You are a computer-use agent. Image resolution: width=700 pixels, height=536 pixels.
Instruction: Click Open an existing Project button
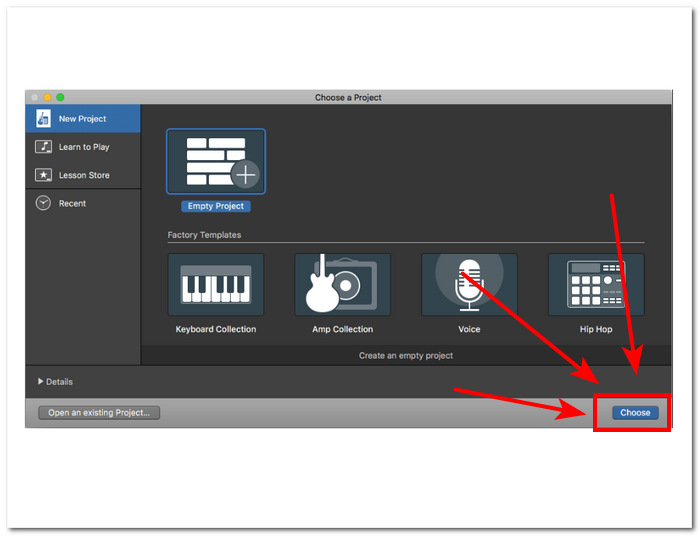pos(99,412)
